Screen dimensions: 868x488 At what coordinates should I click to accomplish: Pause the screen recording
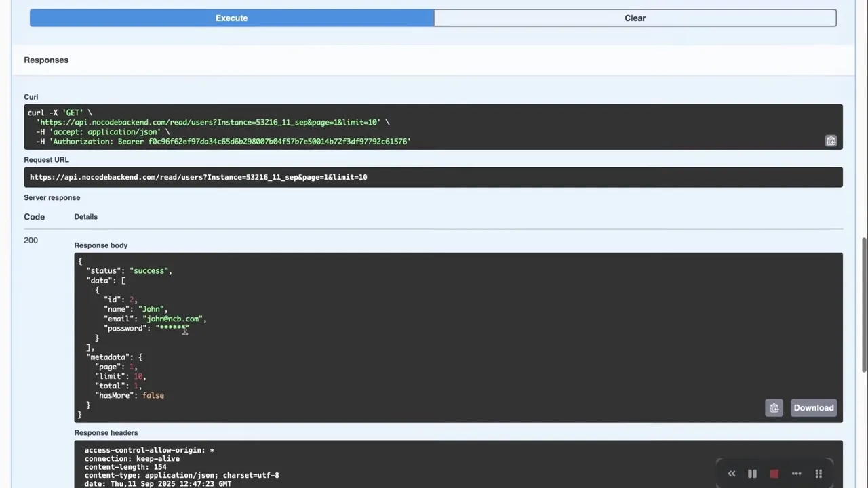click(x=752, y=474)
